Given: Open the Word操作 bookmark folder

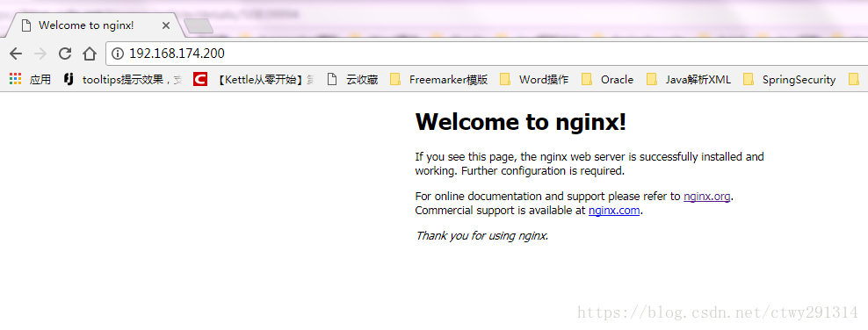Looking at the screenshot, I should click(x=533, y=79).
